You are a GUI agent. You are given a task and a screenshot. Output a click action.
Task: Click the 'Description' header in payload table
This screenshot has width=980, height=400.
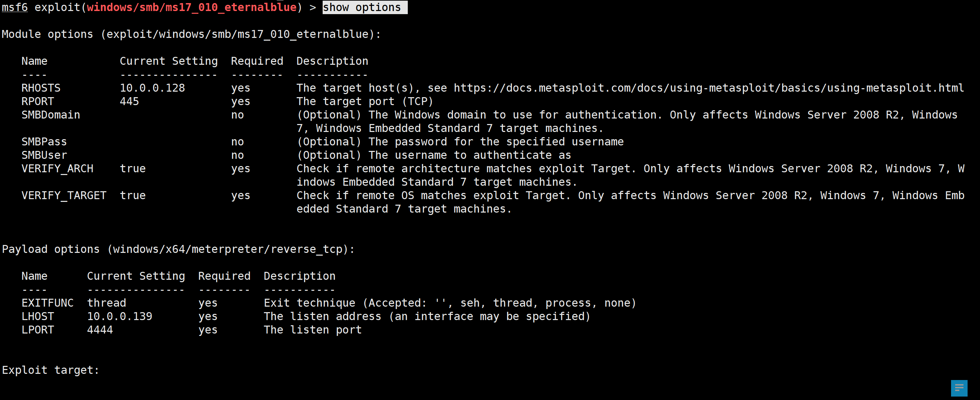point(300,276)
